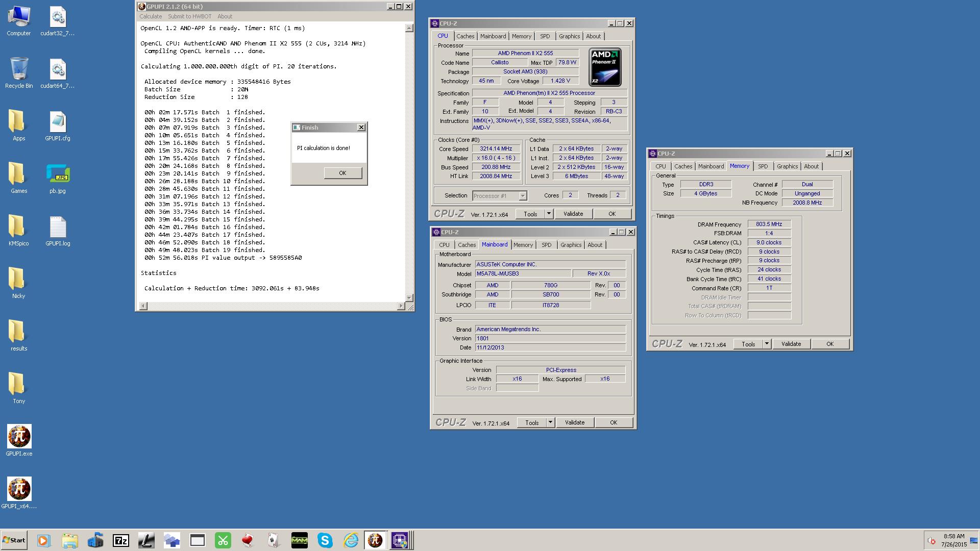This screenshot has width=980, height=551.
Task: Launch 7-Zip from the taskbar
Action: pos(121,540)
